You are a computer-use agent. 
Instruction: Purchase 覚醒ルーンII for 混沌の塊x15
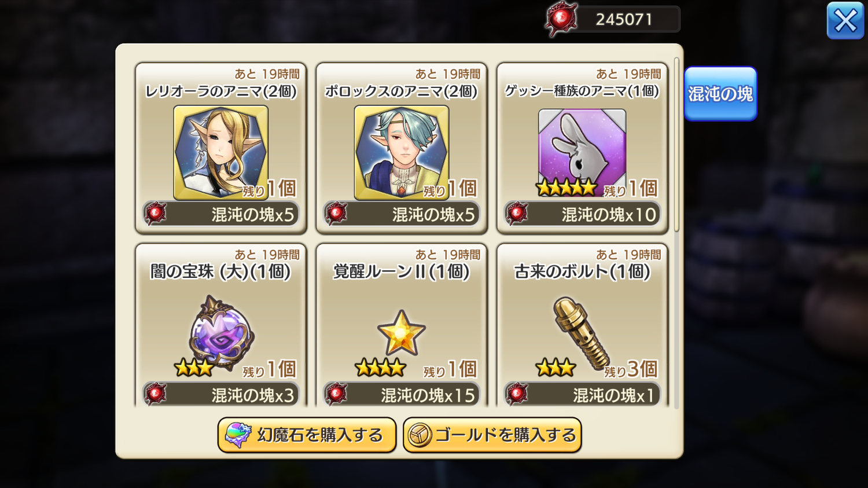(x=402, y=395)
